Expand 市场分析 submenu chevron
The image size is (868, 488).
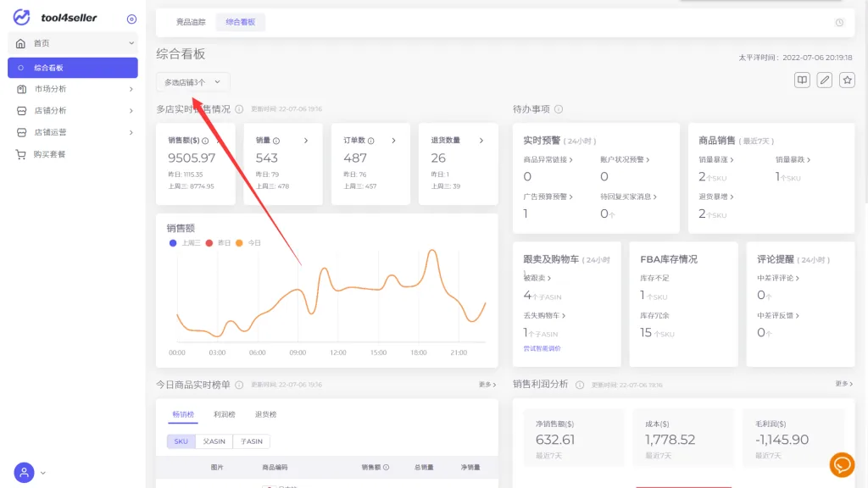[131, 89]
